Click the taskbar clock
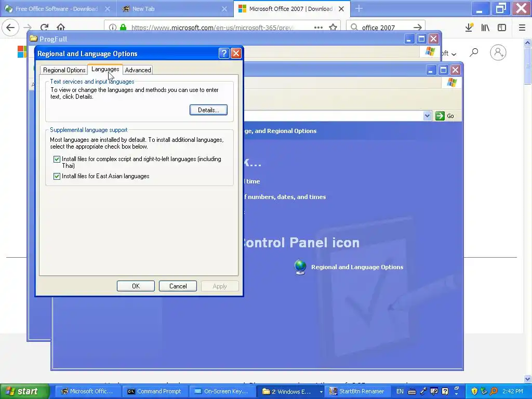The image size is (532, 399). [x=513, y=391]
